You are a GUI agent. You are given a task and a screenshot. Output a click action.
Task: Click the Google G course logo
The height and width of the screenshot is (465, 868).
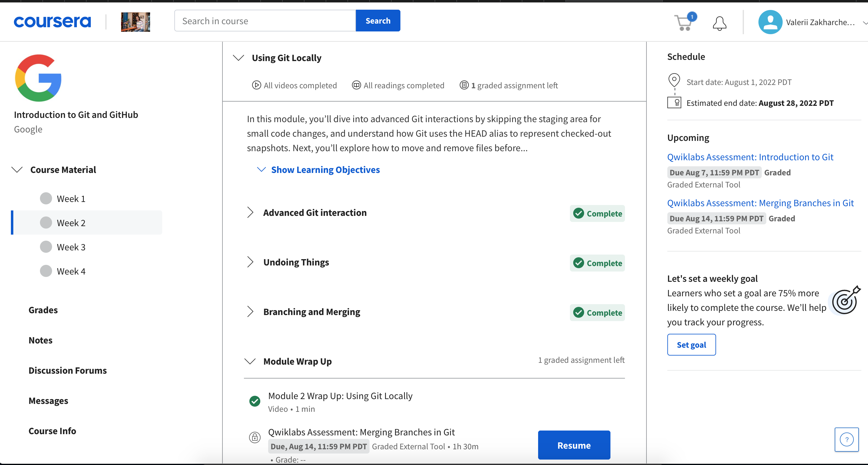click(x=38, y=78)
